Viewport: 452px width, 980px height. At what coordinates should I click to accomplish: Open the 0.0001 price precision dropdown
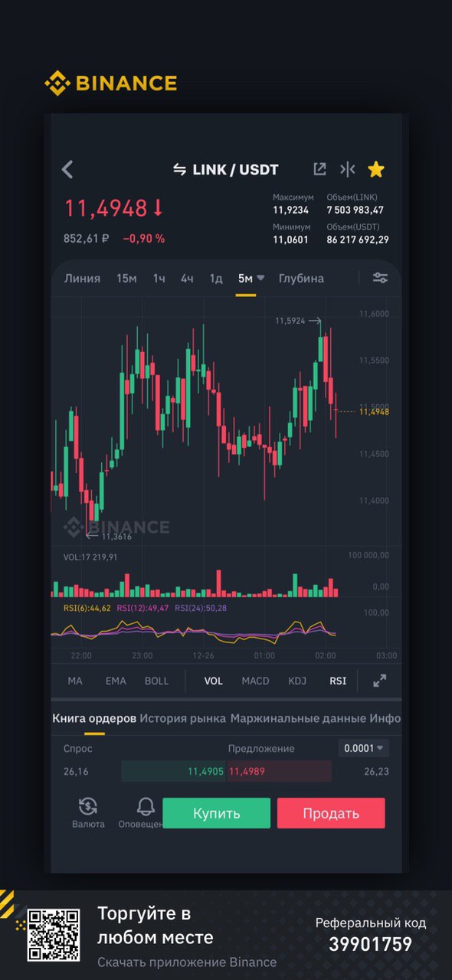(365, 748)
